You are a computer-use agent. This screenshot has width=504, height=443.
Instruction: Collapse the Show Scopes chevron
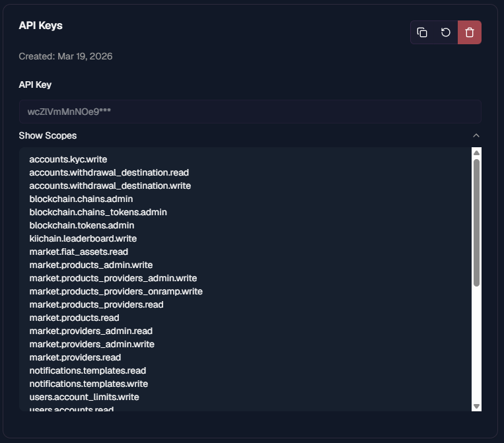476,135
